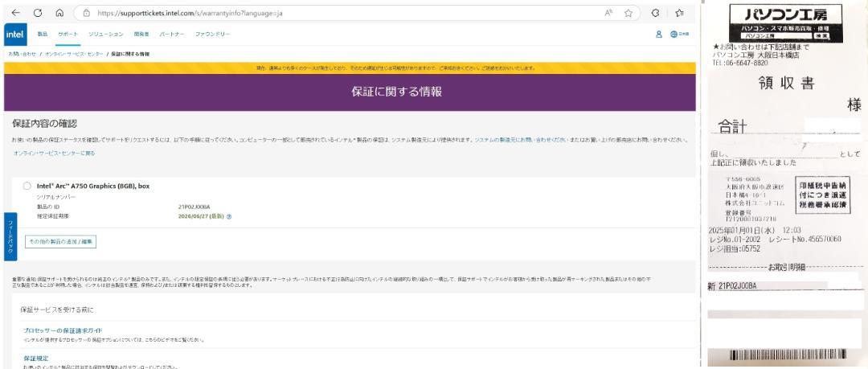
Task: Click the 保証内容の確認 heading
Action: coord(44,124)
